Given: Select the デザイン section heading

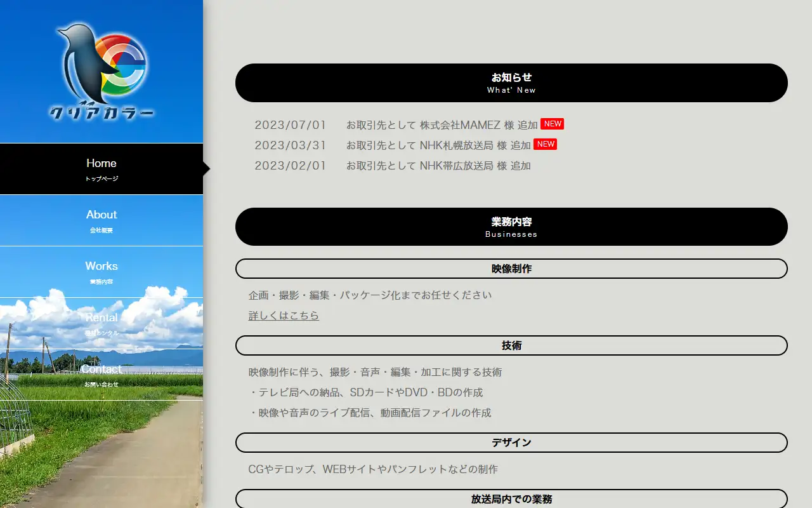Looking at the screenshot, I should click(x=511, y=443).
